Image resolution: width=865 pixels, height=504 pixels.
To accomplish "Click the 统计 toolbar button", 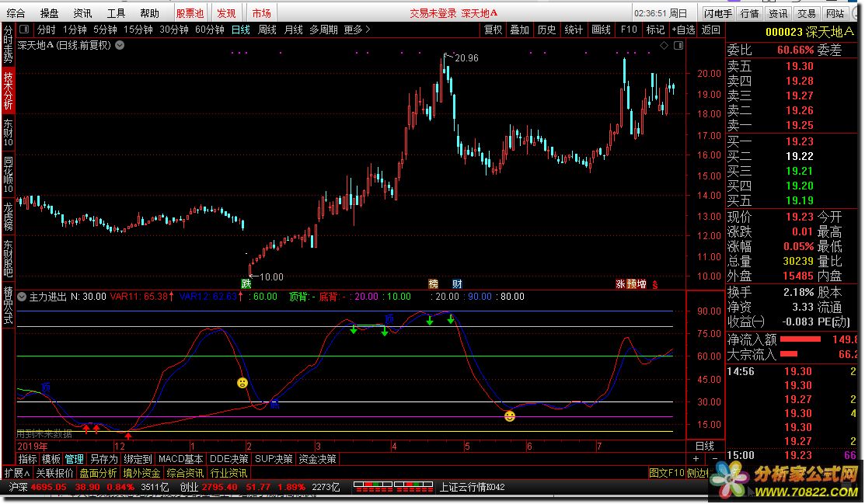I will click(574, 30).
